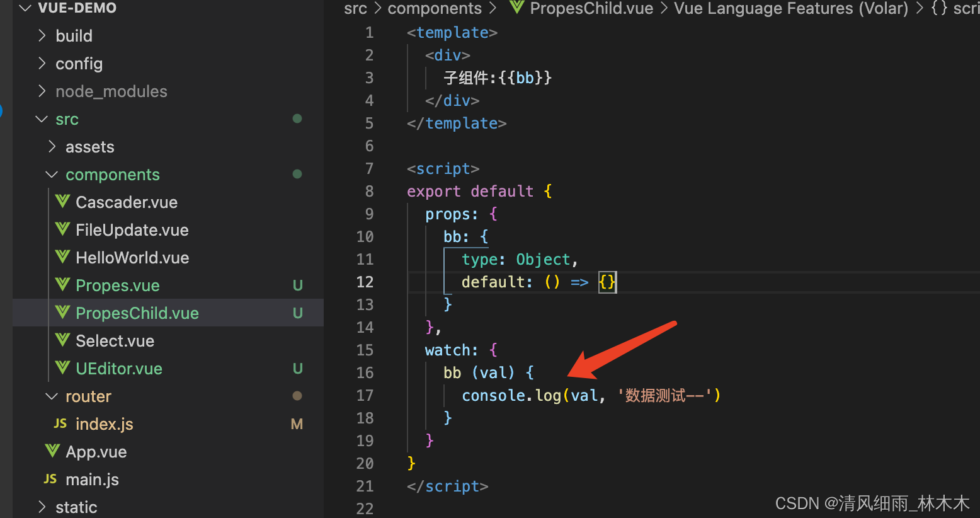Select the config folder name

79,64
